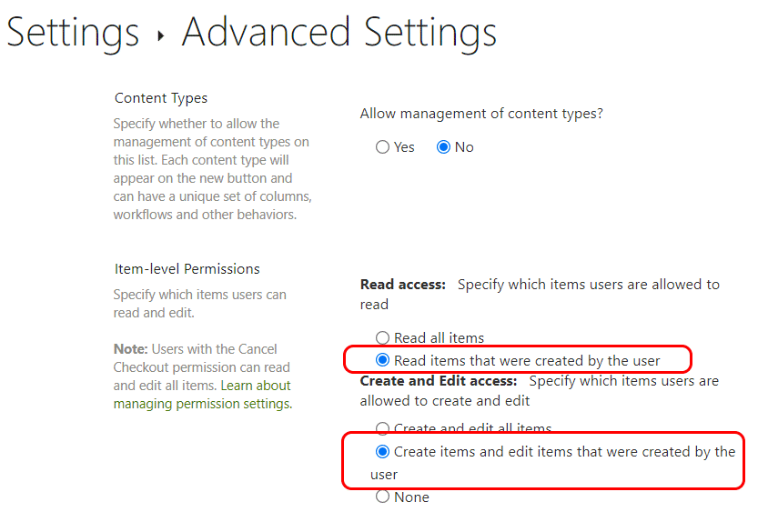768x532 pixels.
Task: Click the Item-level Permissions section heading
Action: click(187, 269)
